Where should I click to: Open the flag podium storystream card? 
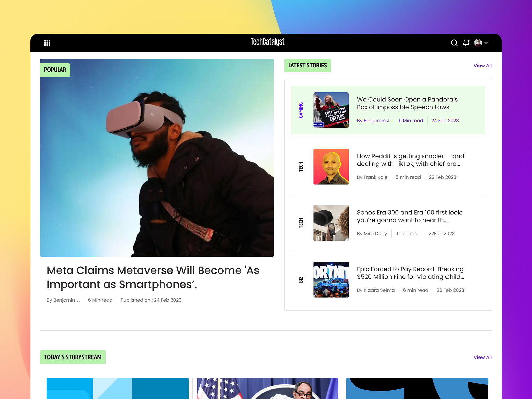[x=267, y=388]
